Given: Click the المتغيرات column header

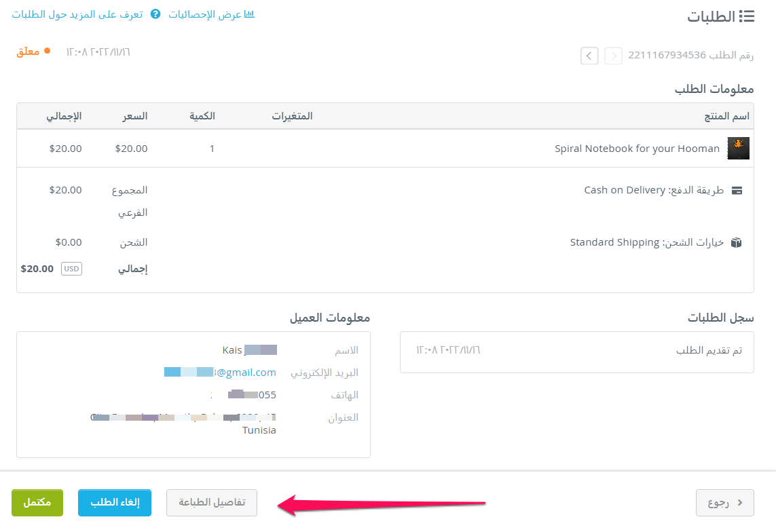Looking at the screenshot, I should (x=292, y=116).
